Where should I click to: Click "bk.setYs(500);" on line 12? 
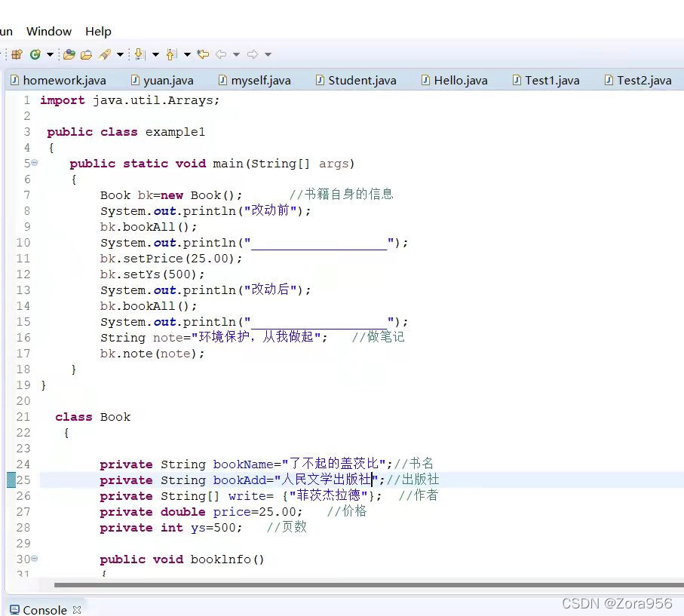(152, 274)
